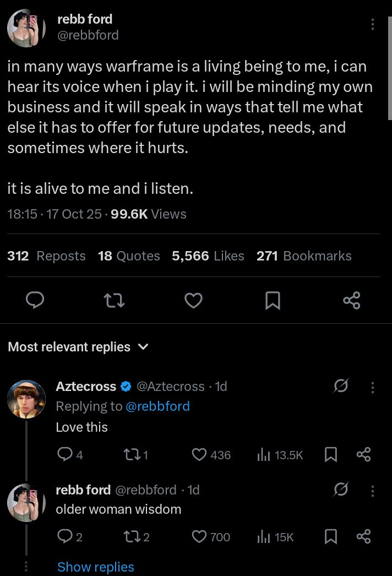Reply to Aztecross's comment

tap(64, 454)
